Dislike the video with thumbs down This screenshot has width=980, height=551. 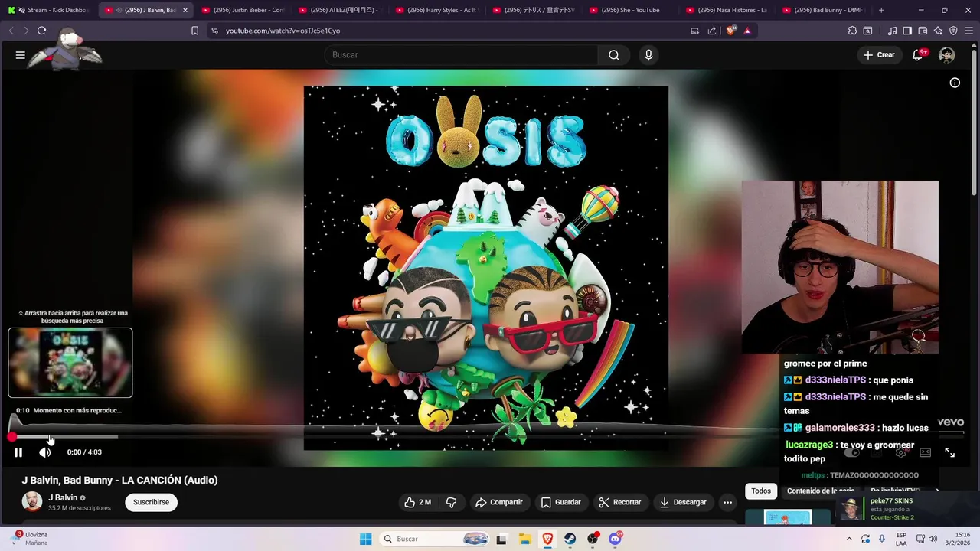click(x=452, y=502)
